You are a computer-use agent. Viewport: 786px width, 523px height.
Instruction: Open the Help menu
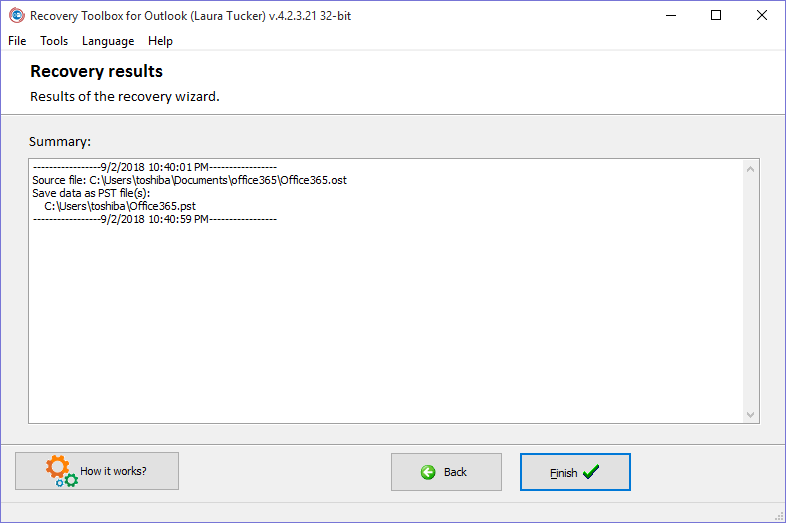[x=160, y=41]
